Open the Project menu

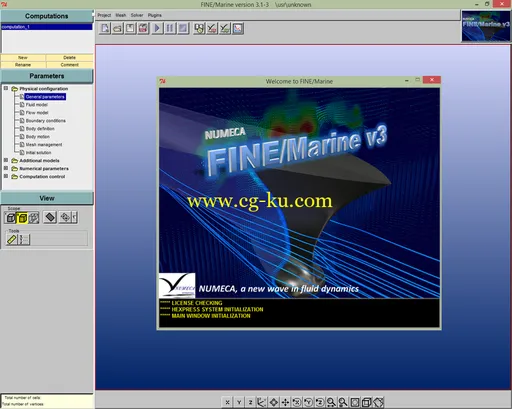(x=104, y=15)
